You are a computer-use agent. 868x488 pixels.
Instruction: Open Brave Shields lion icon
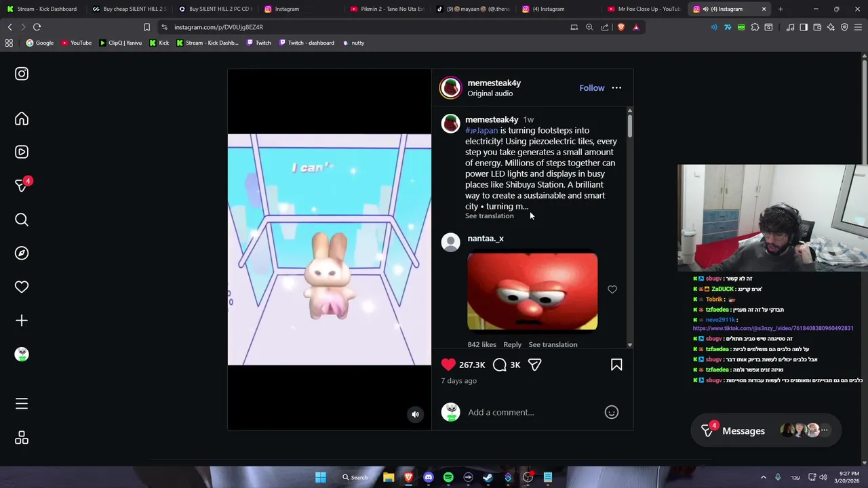[620, 27]
